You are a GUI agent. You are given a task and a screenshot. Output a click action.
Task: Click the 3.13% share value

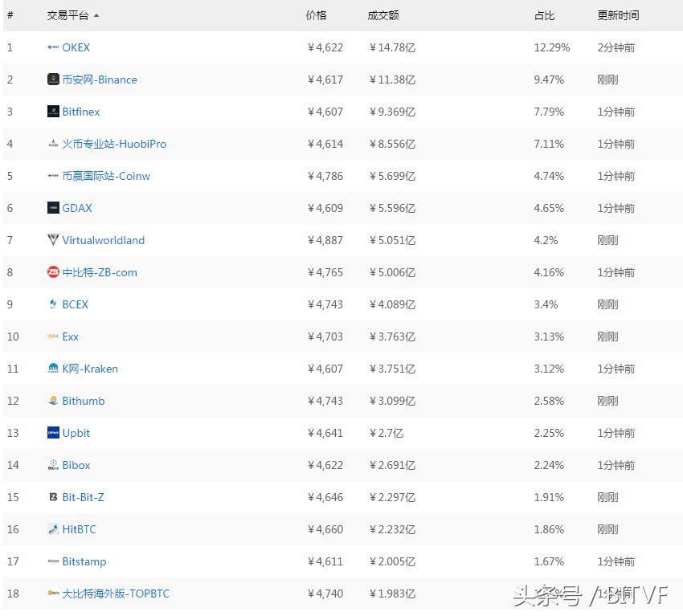[x=549, y=337]
